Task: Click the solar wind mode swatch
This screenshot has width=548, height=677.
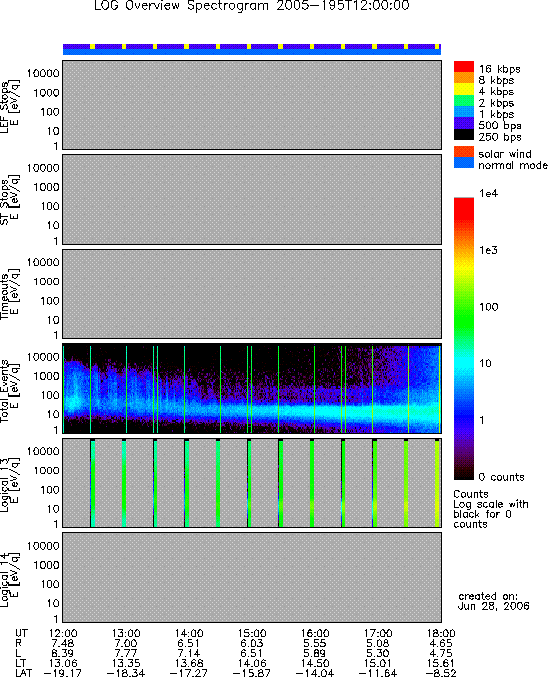Action: pyautogui.click(x=464, y=152)
